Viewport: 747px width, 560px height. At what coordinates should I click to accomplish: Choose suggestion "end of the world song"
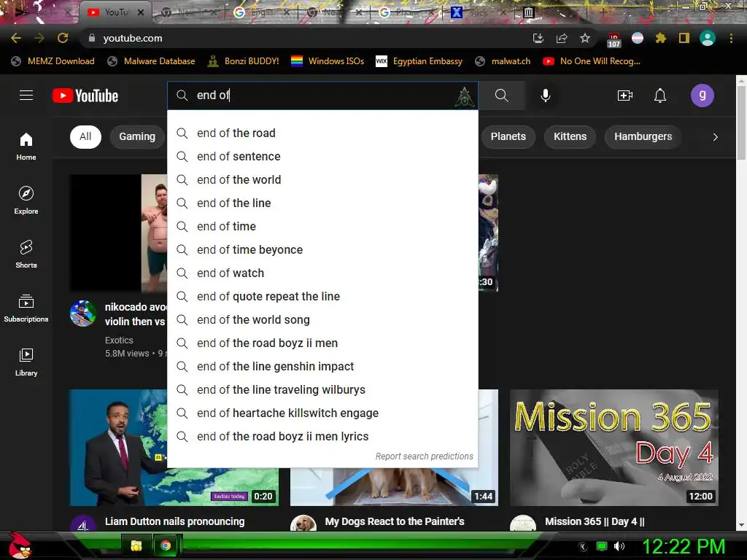point(322,319)
